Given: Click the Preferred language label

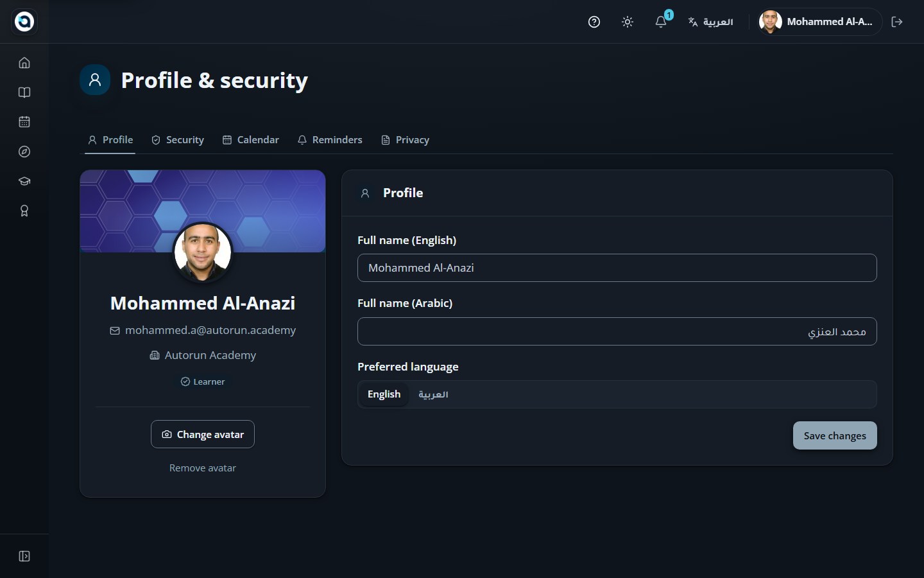Looking at the screenshot, I should pyautogui.click(x=408, y=367).
